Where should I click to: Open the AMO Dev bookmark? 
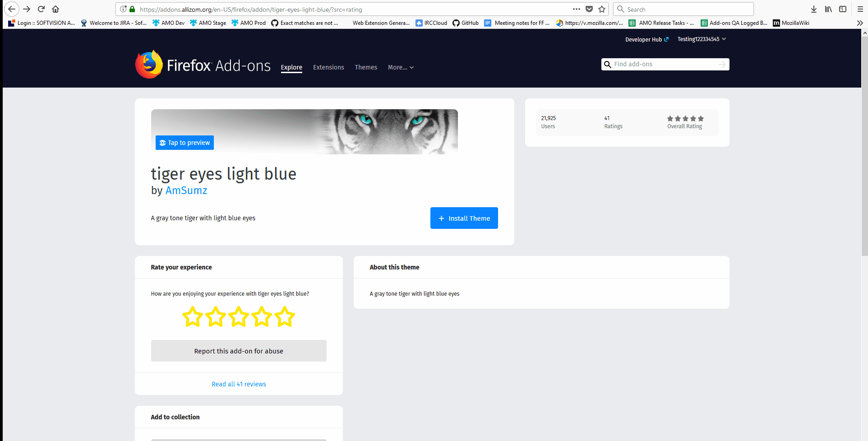coord(168,23)
